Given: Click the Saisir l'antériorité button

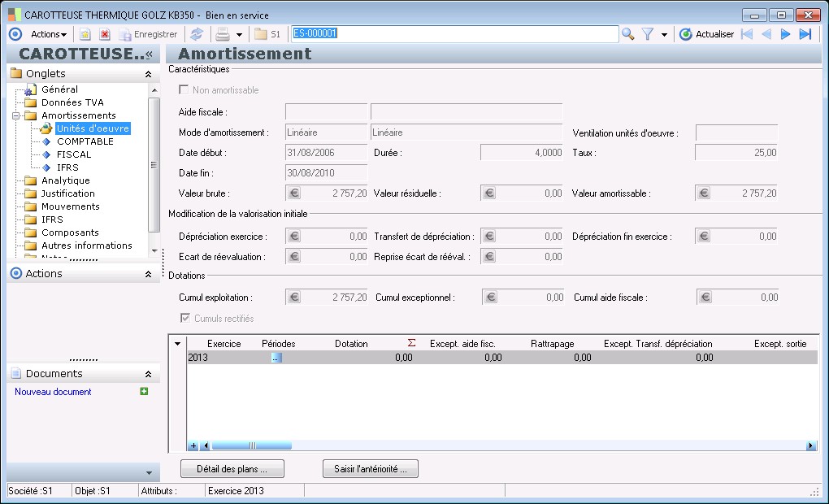Looking at the screenshot, I should 370,469.
